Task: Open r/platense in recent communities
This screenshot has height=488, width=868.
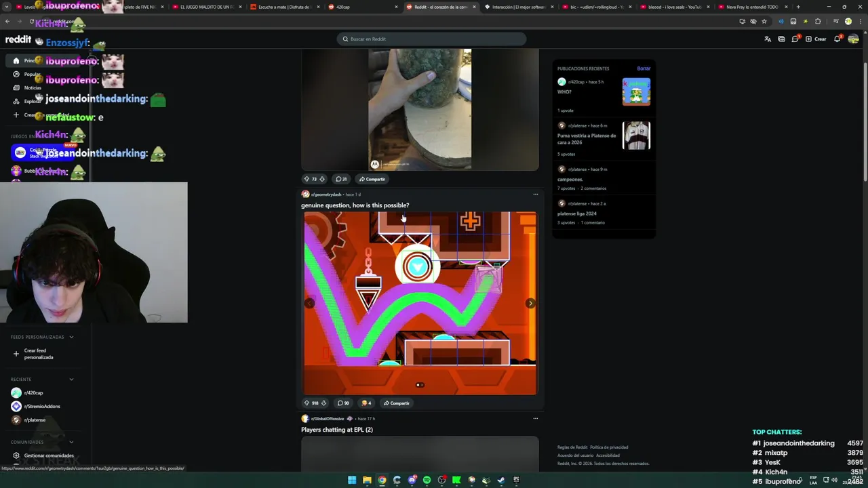Action: click(28, 420)
